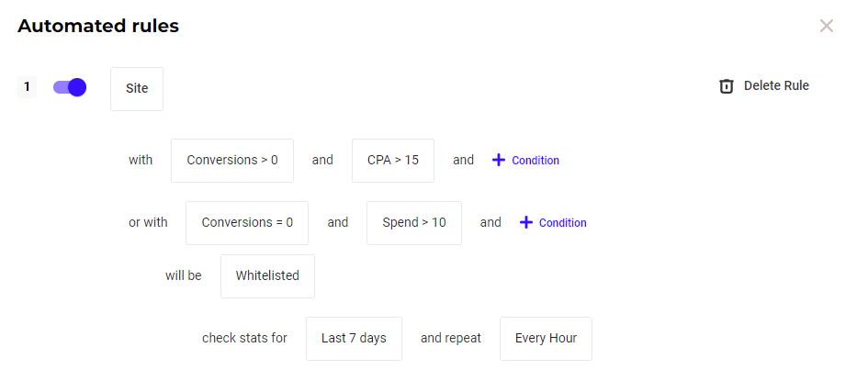This screenshot has width=868, height=381.
Task: Select the rule number 1 badge
Action: (27, 87)
